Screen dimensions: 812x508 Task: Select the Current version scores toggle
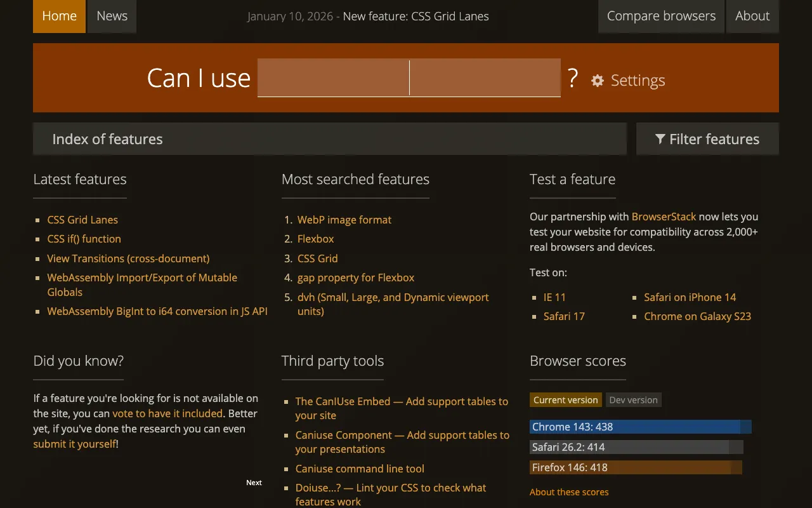coord(565,399)
